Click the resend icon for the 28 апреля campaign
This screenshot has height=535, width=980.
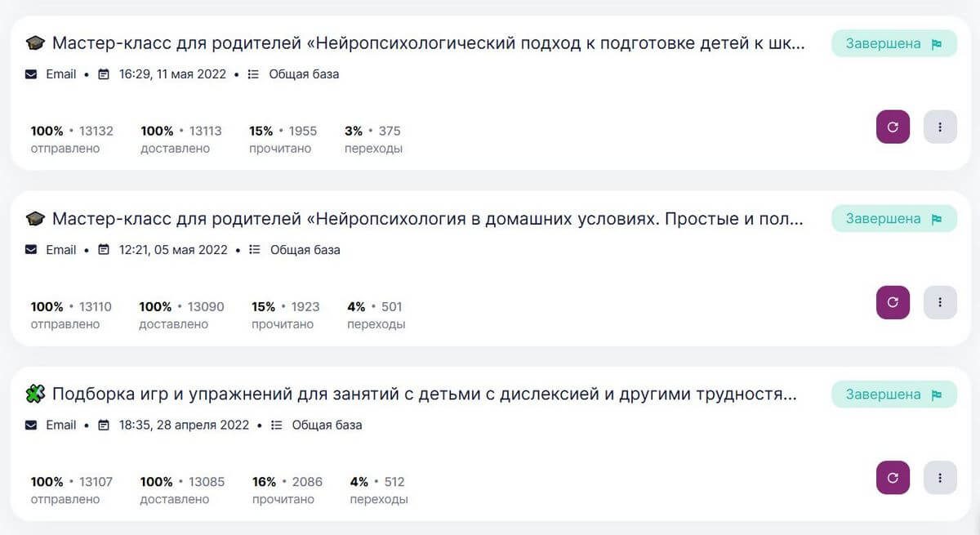tap(893, 478)
